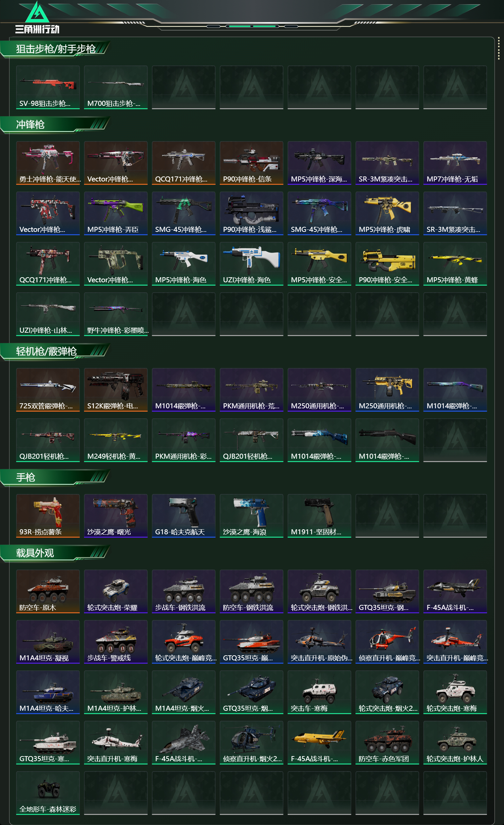504x825 pixels.
Task: Collapse the 狙击步枪/射手步枪 section header
Action: (55, 49)
